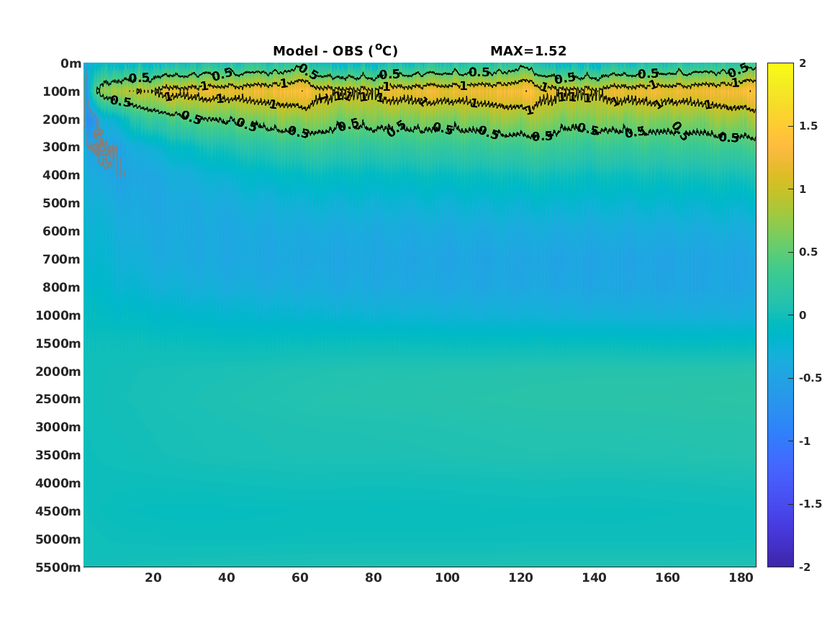Select the "2500m" depth axis label
This screenshot has height=630, width=840.
tap(58, 399)
